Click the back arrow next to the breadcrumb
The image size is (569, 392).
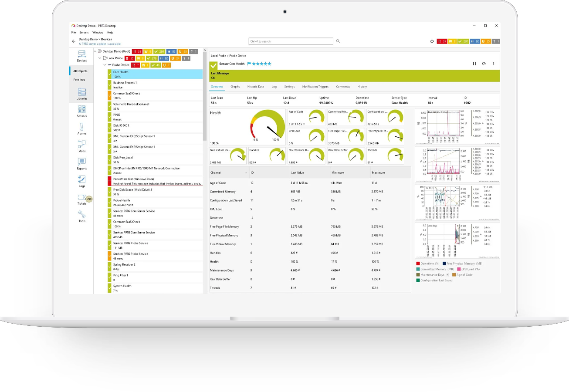73,41
